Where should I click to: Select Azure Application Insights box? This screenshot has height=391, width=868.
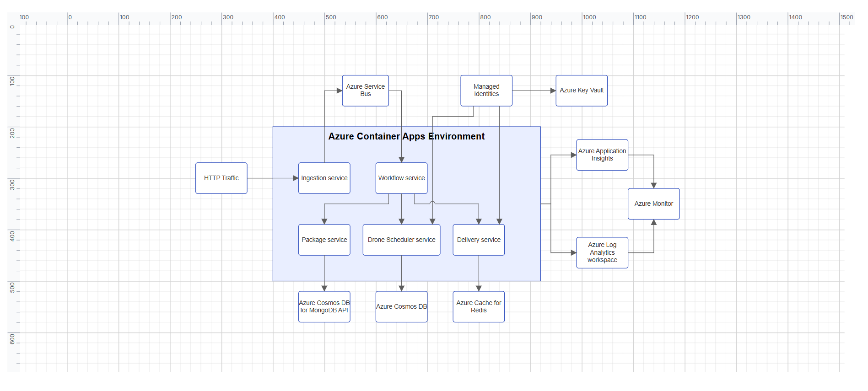coord(602,155)
